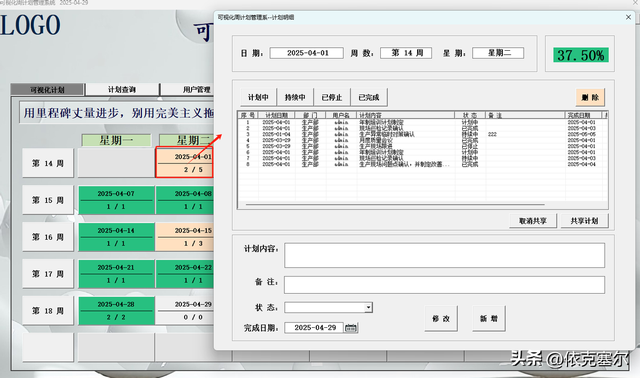Screen dimensions: 640x378
Task: Click the 第 14 周 week button
Action: pos(48,163)
